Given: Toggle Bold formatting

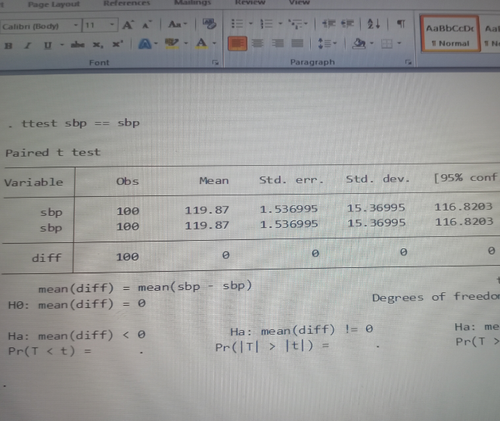Looking at the screenshot, I should pyautogui.click(x=9, y=46).
